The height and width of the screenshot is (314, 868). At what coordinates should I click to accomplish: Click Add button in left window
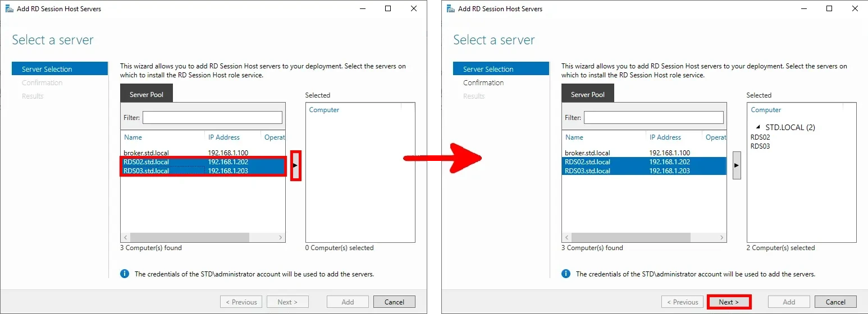pyautogui.click(x=348, y=302)
